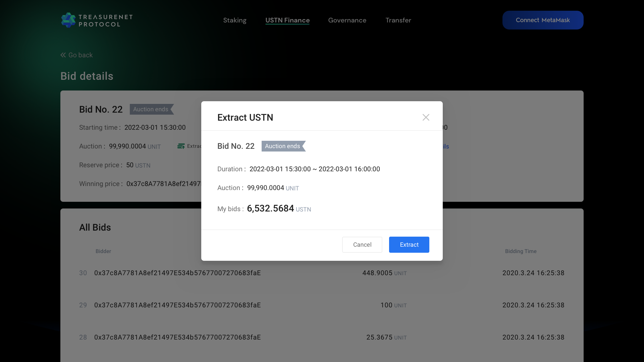Select the USTN Finance tab
This screenshot has height=362, width=644.
click(x=287, y=20)
